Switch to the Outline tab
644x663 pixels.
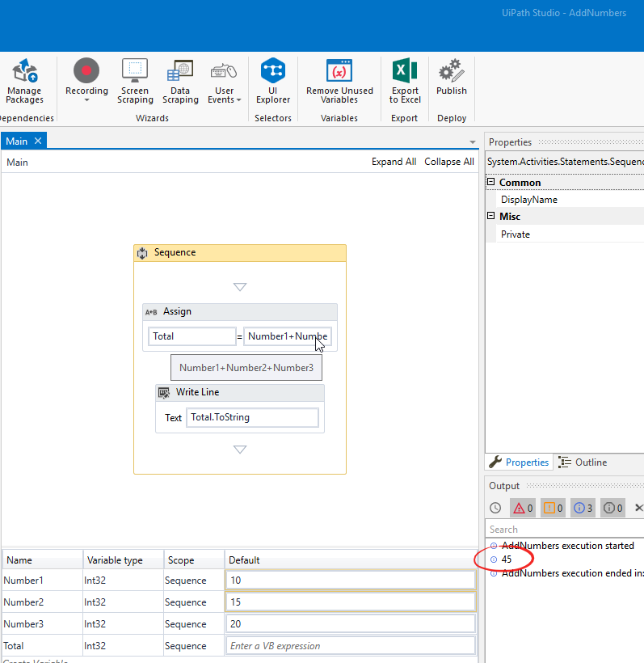(x=583, y=462)
